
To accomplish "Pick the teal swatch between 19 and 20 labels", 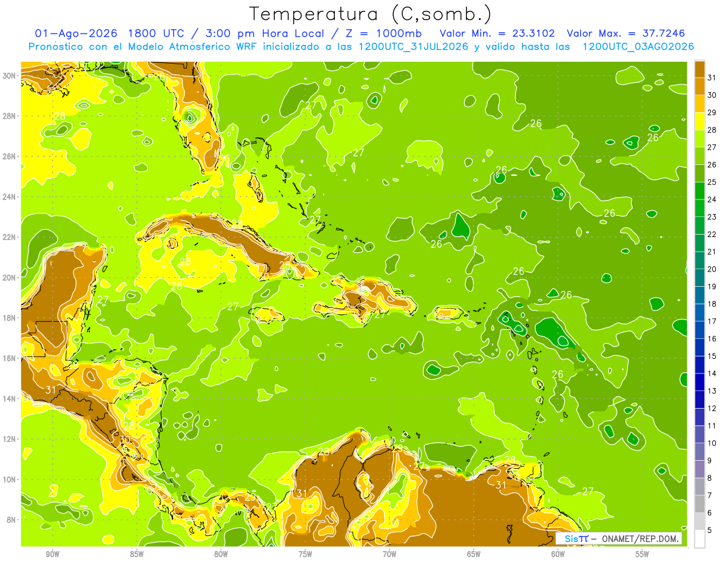I will tap(699, 278).
